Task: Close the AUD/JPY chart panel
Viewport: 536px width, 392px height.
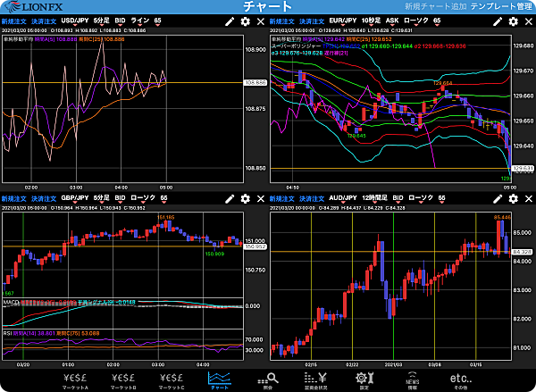Action: point(529,199)
